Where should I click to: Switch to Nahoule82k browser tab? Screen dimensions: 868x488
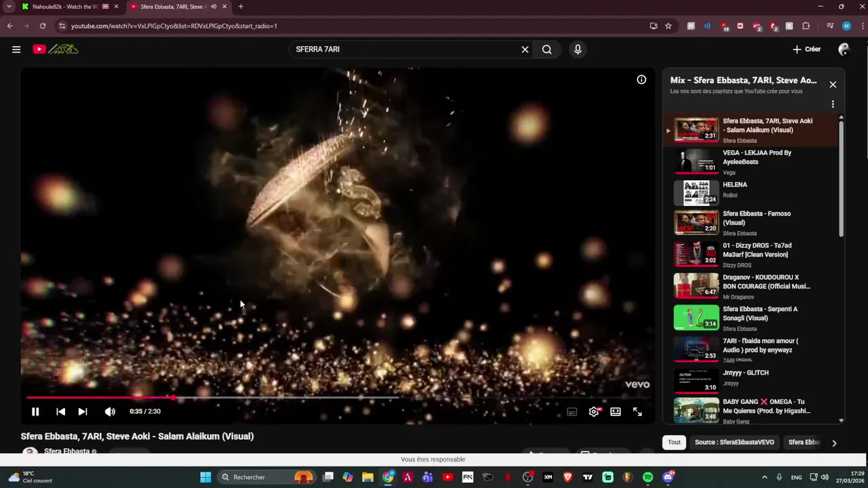(66, 7)
